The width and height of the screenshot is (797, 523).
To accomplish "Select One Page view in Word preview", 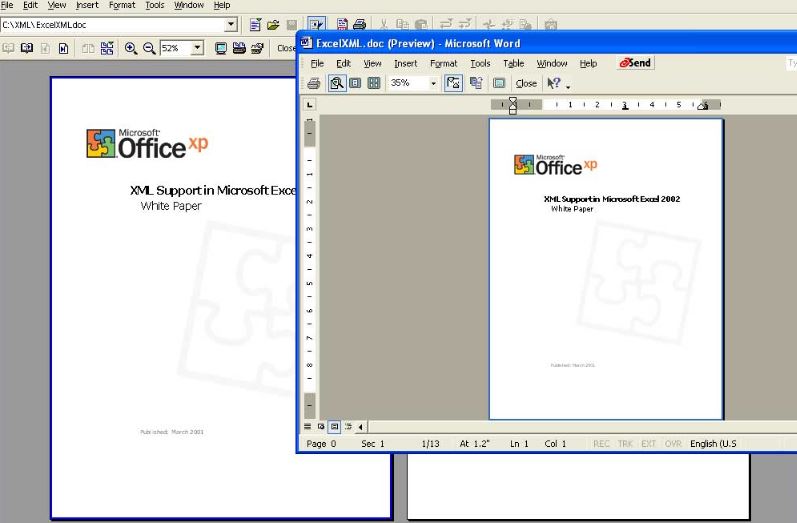I will click(x=355, y=83).
